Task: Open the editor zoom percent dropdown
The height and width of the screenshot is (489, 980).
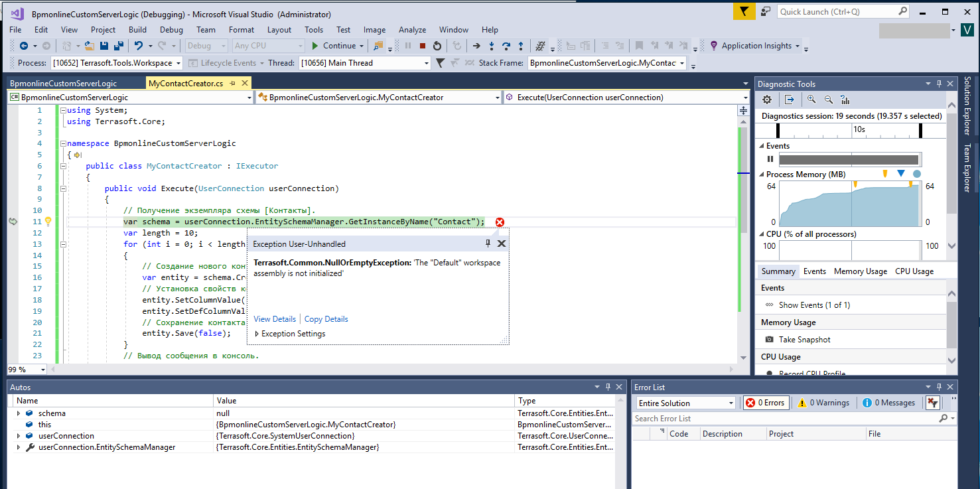Action: [43, 370]
